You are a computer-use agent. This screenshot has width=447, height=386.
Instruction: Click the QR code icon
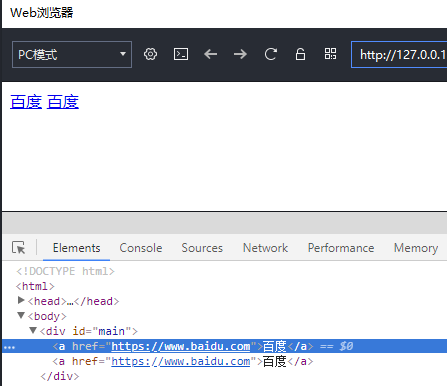[330, 54]
